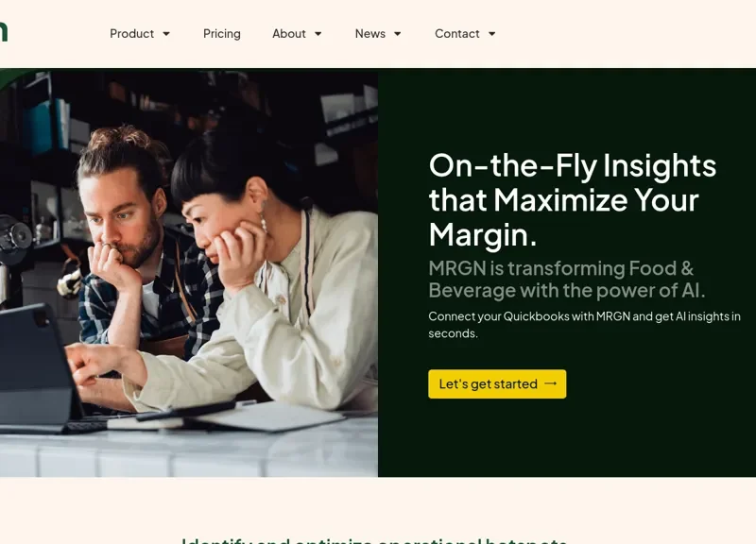
Task: Click the partially visible heading below hero
Action: (x=374, y=540)
